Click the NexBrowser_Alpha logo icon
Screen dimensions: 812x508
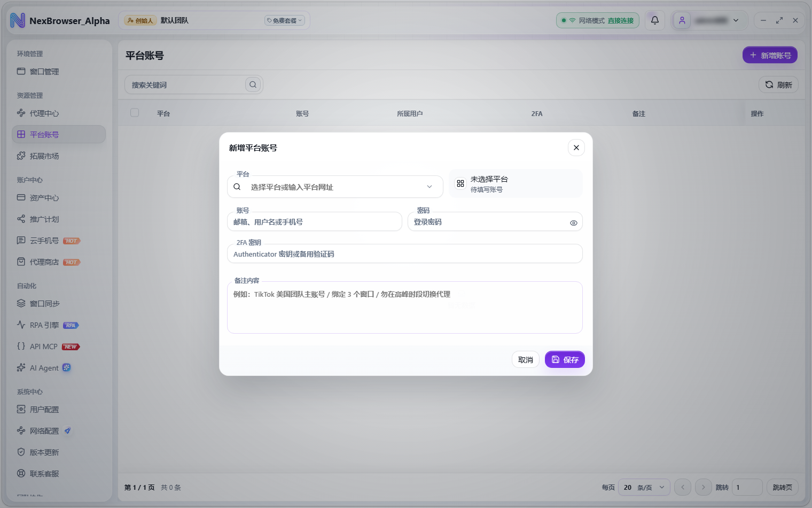pyautogui.click(x=18, y=20)
